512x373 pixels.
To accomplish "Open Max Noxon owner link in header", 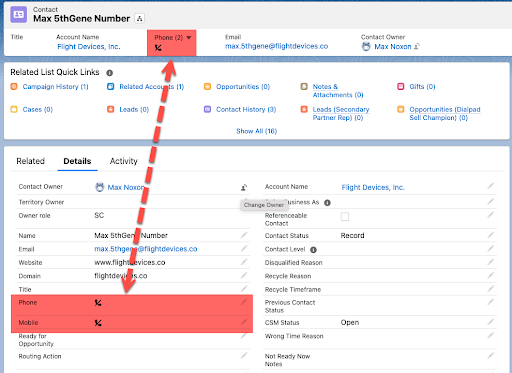I will pyautogui.click(x=393, y=47).
